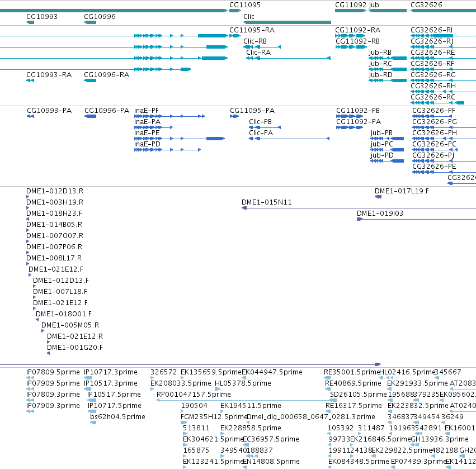Select the DME1-014B05.R BAC end label
This screenshot has height=470, width=476.
coord(54,225)
